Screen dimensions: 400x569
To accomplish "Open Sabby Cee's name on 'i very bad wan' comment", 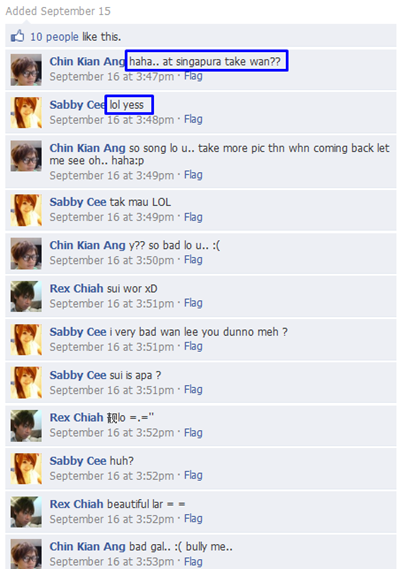I will coord(78,332).
